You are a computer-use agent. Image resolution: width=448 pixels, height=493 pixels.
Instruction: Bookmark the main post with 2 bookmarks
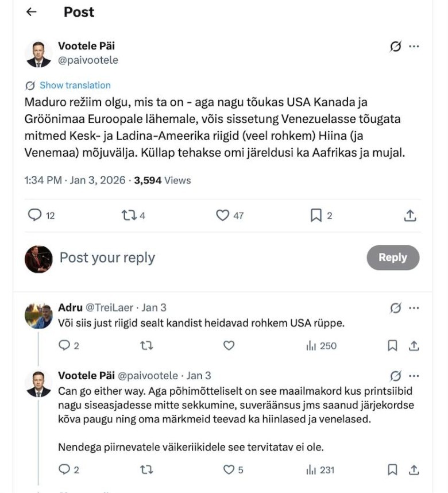(x=316, y=215)
